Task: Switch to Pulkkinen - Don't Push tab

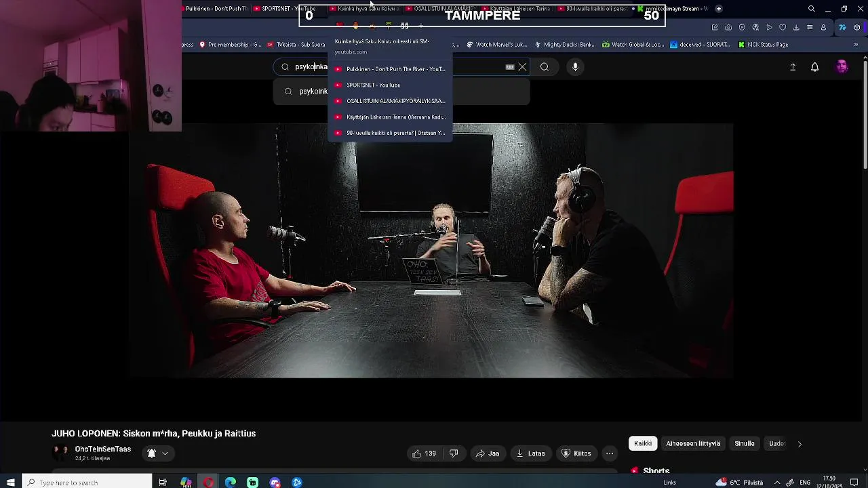Action: [216, 9]
